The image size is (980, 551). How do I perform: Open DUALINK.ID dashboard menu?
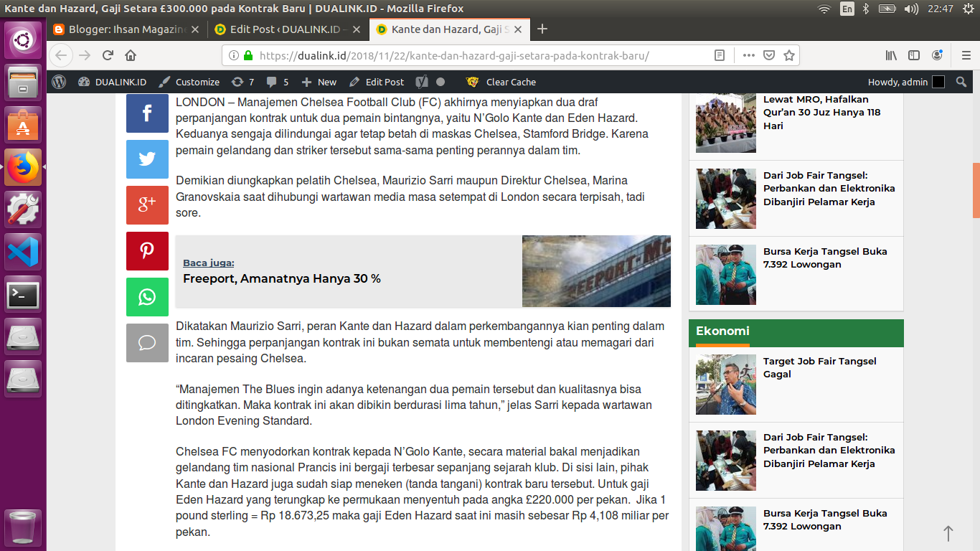pos(112,82)
